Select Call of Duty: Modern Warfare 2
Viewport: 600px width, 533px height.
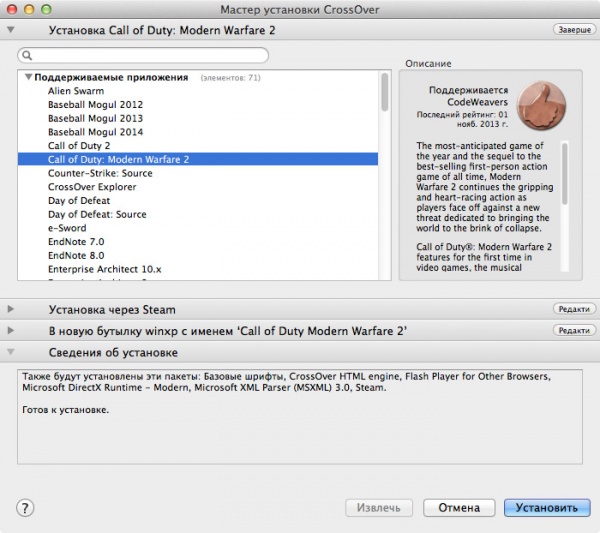pyautogui.click(x=197, y=159)
